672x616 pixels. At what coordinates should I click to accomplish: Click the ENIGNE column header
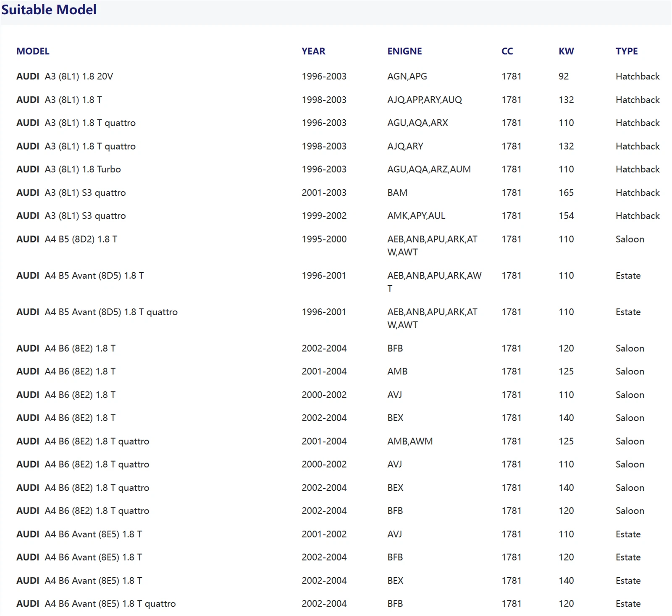(404, 51)
